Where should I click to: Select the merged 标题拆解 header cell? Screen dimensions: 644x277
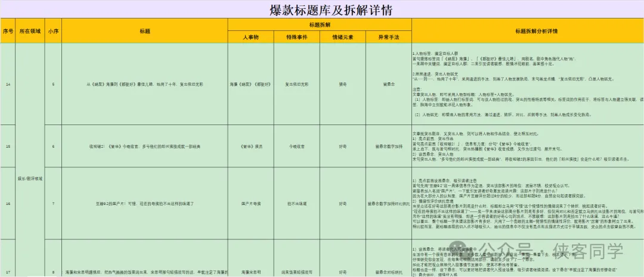click(x=320, y=24)
